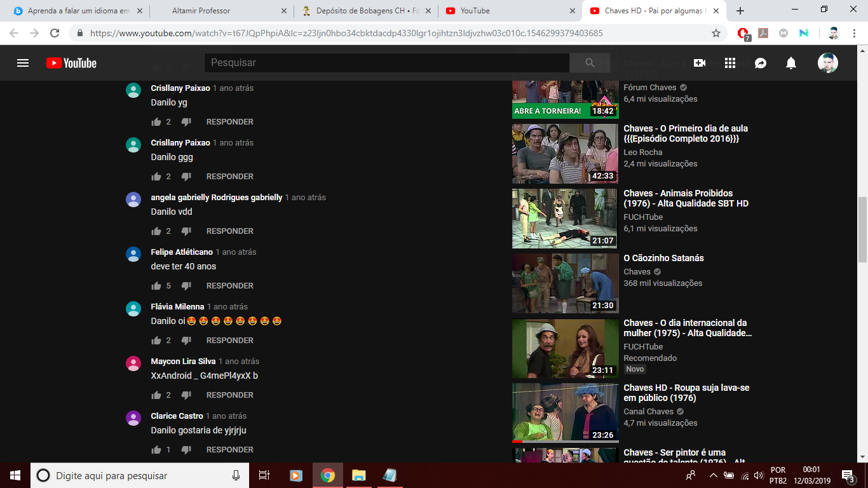Bookmark this page with the star icon
The image size is (868, 488).
pos(716,33)
